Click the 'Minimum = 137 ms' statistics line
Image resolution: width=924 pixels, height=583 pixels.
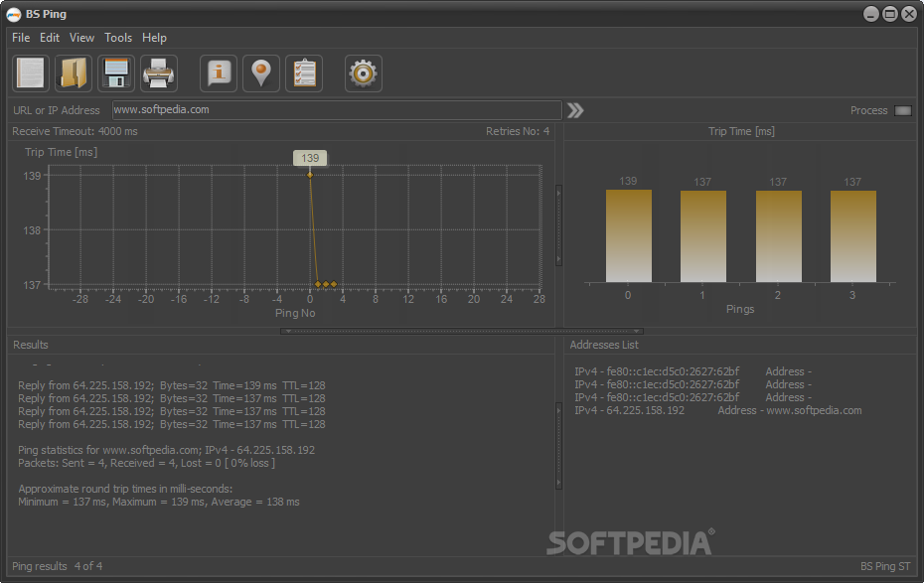tap(159, 502)
